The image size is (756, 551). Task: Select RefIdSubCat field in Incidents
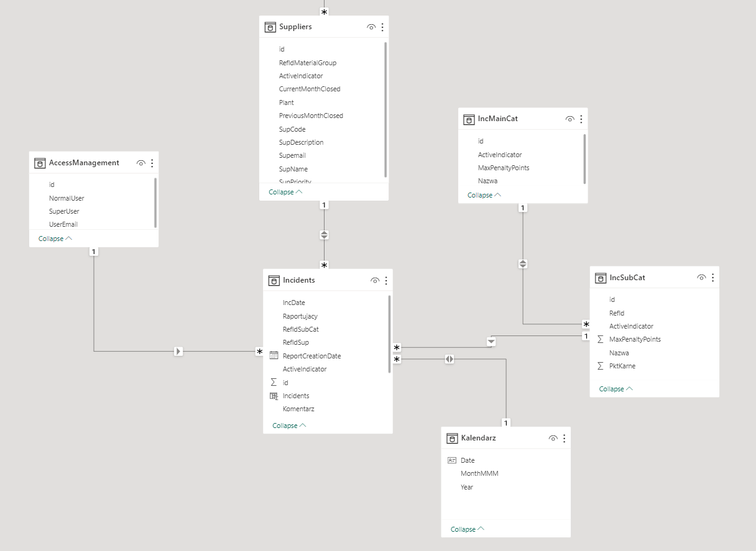(x=301, y=329)
